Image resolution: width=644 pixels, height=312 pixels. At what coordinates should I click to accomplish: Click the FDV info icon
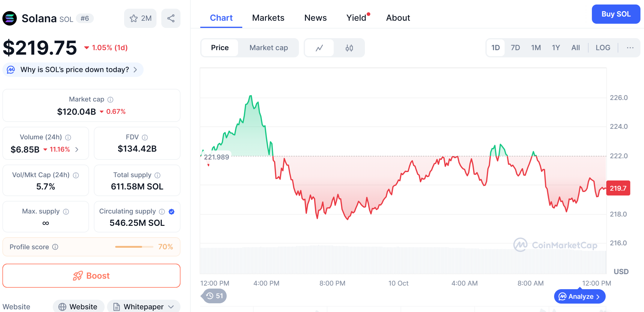tap(145, 138)
